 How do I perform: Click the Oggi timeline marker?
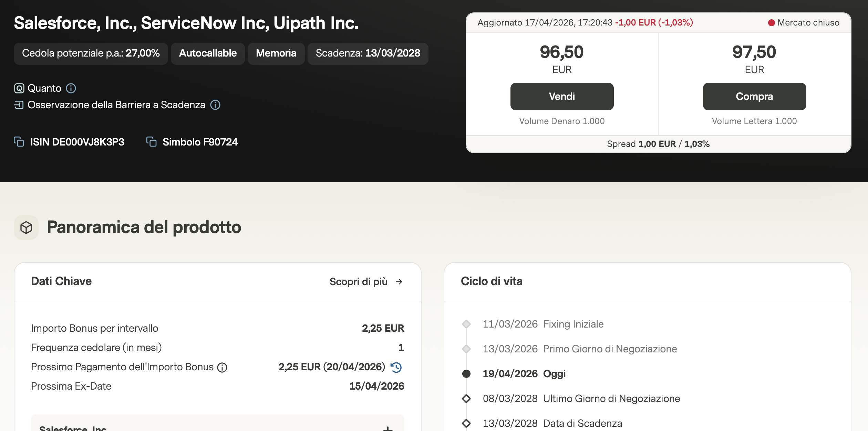pos(466,374)
